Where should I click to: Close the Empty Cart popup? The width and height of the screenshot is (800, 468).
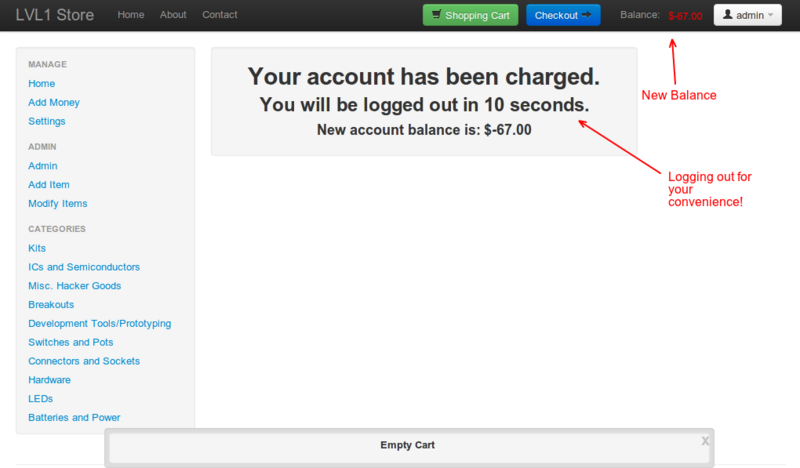[705, 440]
